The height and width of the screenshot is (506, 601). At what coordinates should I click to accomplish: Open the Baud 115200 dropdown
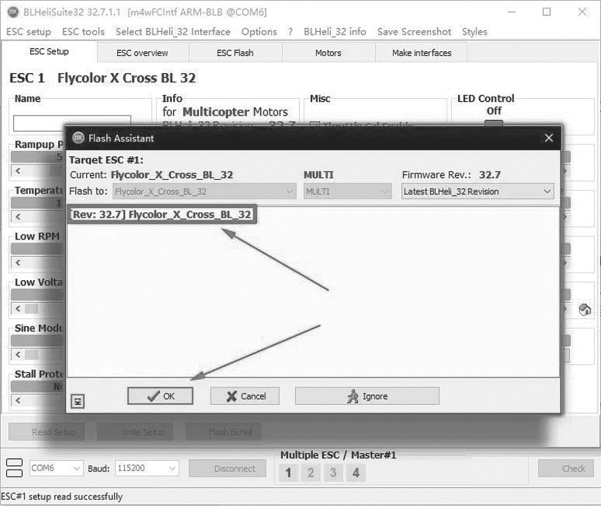(x=147, y=468)
